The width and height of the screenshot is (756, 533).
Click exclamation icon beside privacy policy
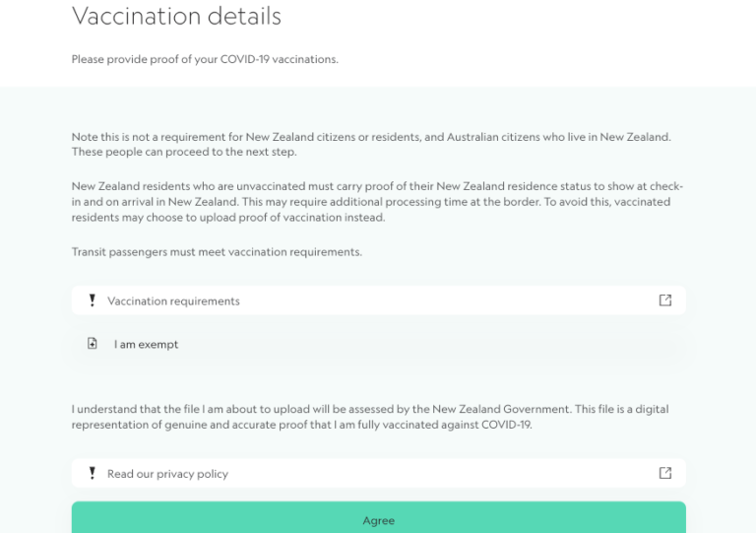[93, 473]
